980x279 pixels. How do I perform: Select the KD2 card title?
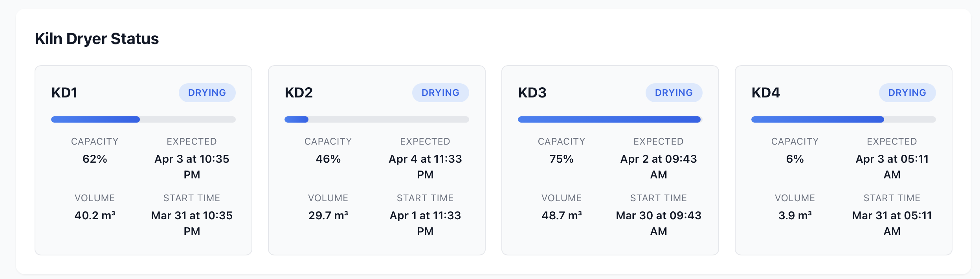(299, 93)
